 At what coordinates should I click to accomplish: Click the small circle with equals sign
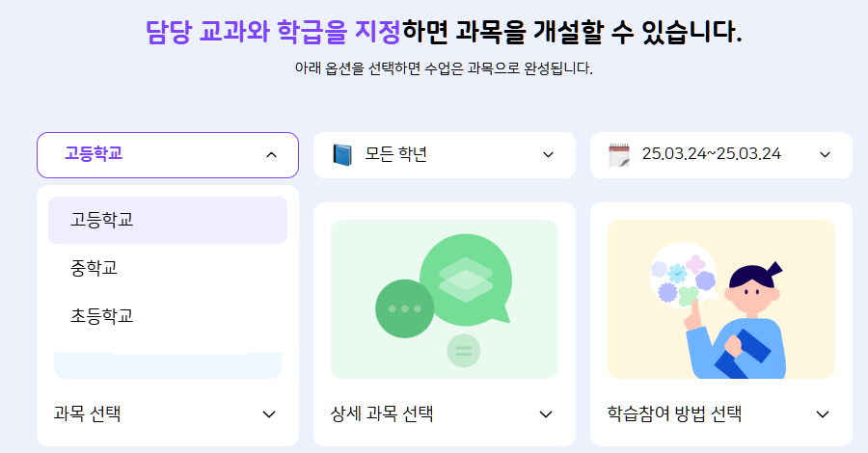point(463,351)
